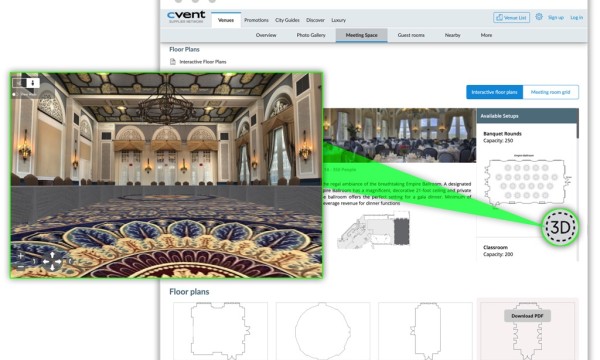Click the Cvent logo

[186, 16]
